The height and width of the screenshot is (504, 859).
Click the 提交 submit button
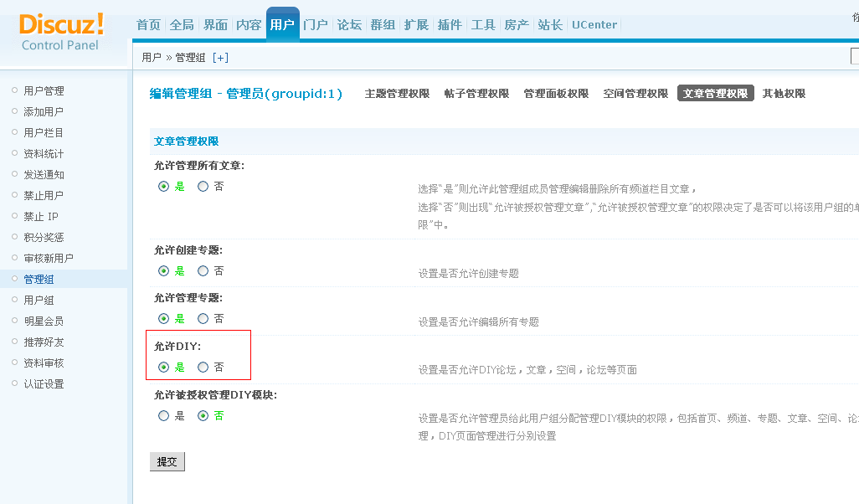(x=167, y=462)
